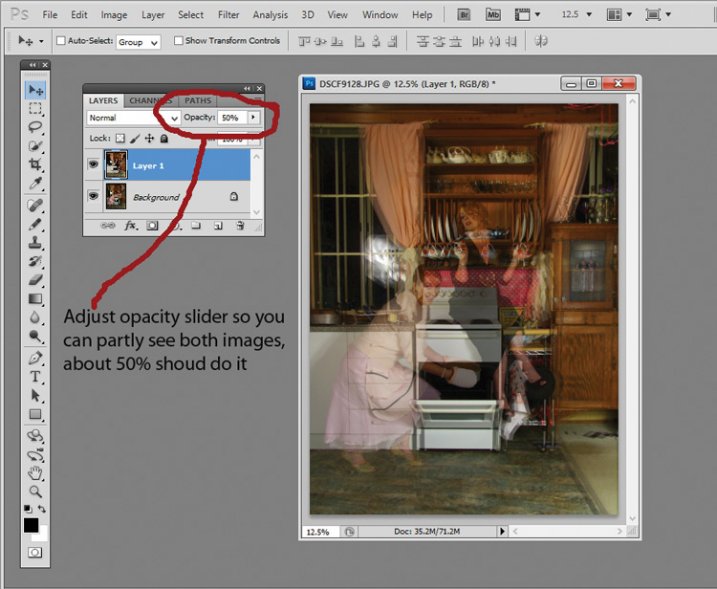Select the Hand tool
The width and height of the screenshot is (717, 589).
[x=35, y=472]
